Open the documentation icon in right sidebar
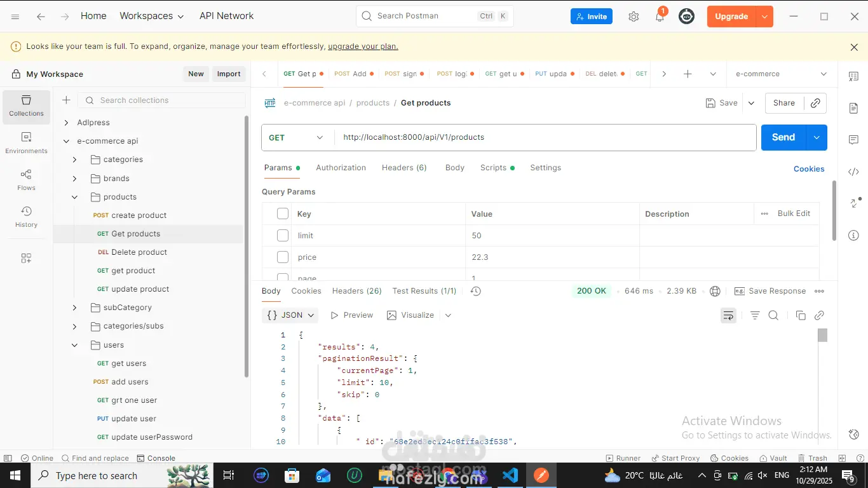 pyautogui.click(x=853, y=108)
